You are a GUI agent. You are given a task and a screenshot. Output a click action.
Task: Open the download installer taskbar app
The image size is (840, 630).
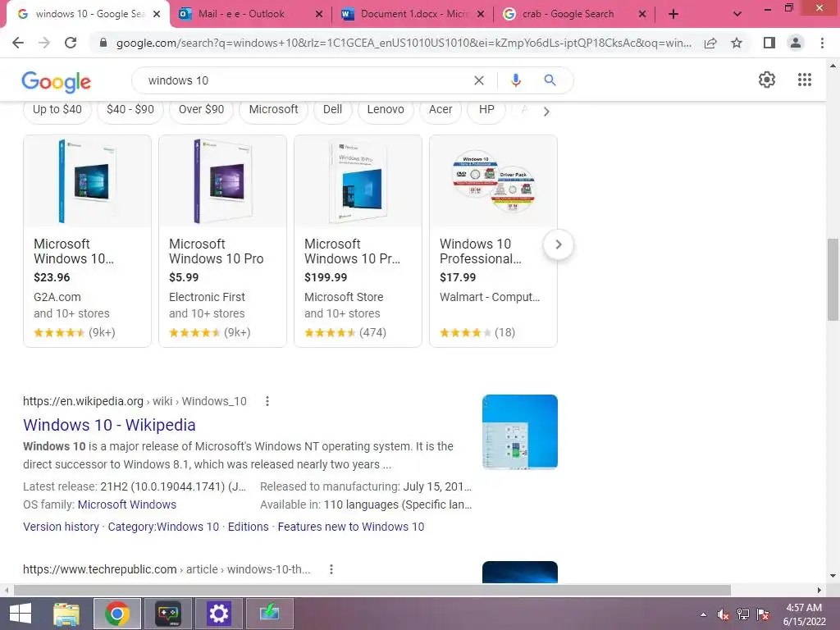[x=269, y=614]
